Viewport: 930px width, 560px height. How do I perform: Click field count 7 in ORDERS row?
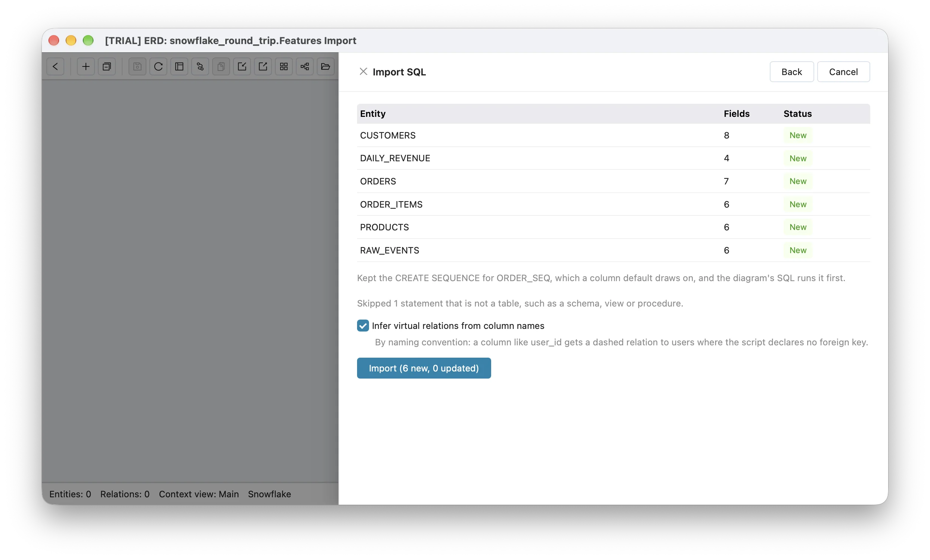726,181
